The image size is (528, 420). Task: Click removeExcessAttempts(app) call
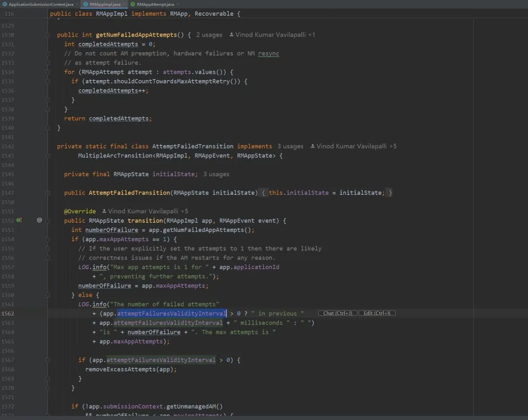coord(129,369)
